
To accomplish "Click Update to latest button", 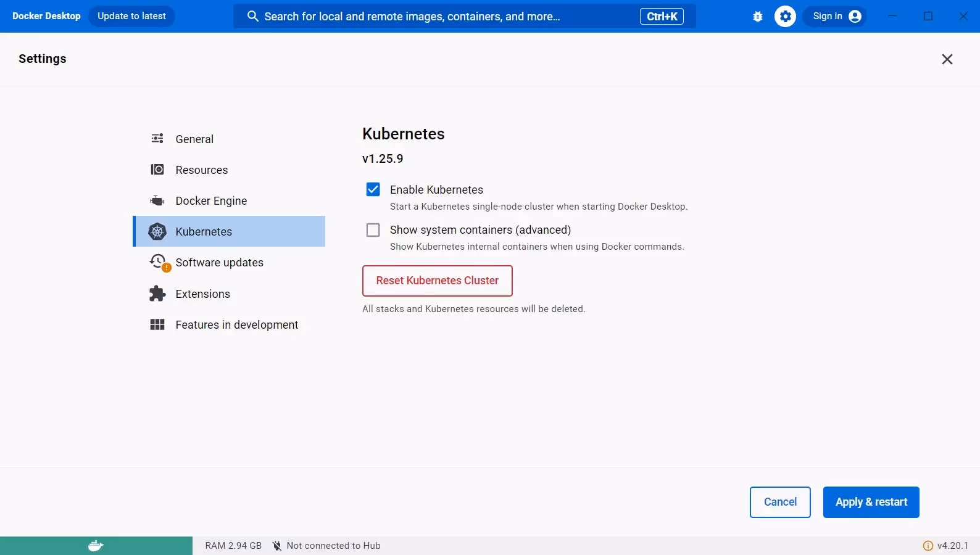I will (x=131, y=16).
